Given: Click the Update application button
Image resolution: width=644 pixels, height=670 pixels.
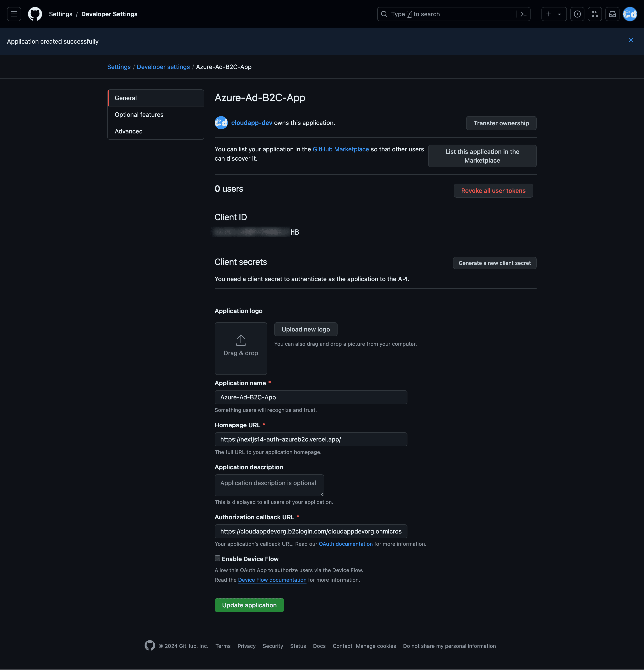Looking at the screenshot, I should pos(249,605).
